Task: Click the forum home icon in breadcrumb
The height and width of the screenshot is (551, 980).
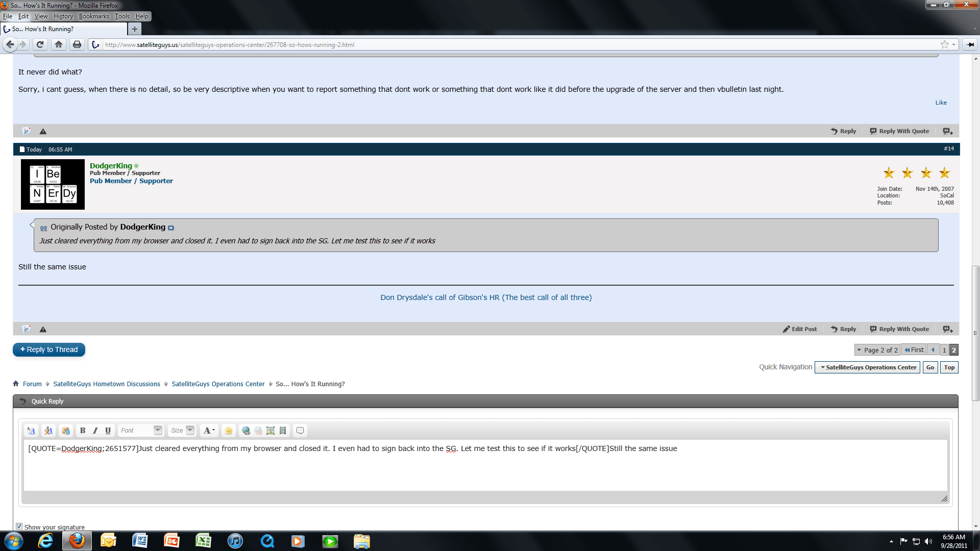Action: tap(16, 384)
